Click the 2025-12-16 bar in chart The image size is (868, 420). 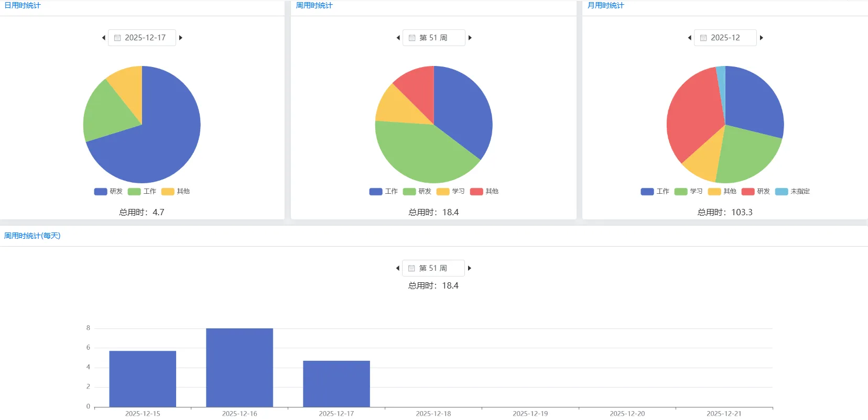(x=240, y=367)
